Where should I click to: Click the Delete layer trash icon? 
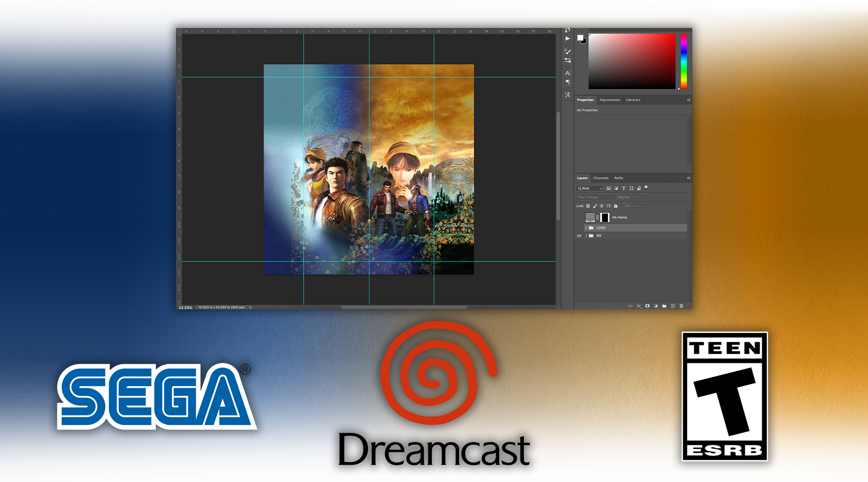[x=681, y=306]
